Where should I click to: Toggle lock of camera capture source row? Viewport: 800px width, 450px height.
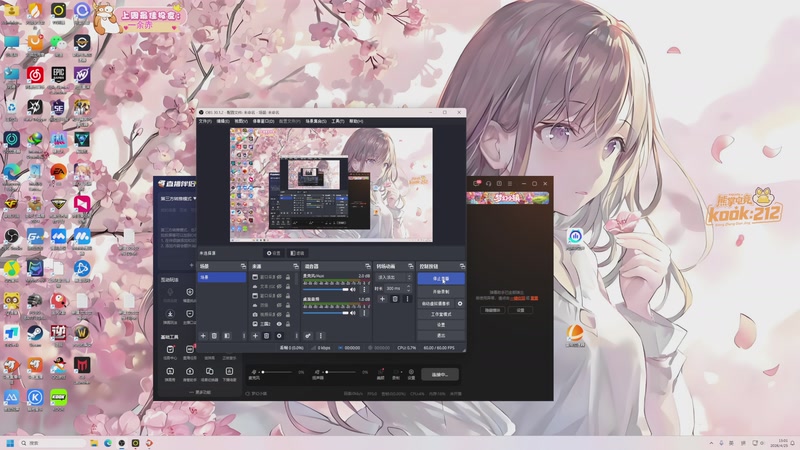click(x=288, y=314)
